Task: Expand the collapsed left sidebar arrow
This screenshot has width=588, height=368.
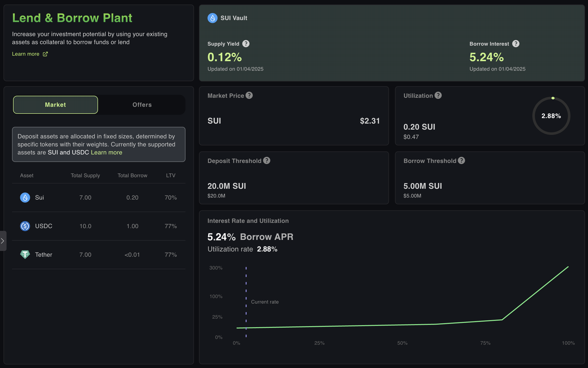Action: pos(3,241)
